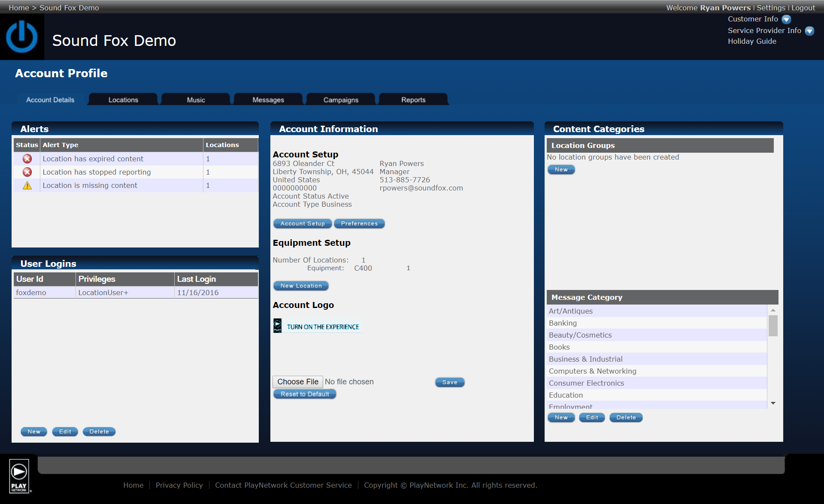
Task: Click the New Location button
Action: (x=301, y=286)
